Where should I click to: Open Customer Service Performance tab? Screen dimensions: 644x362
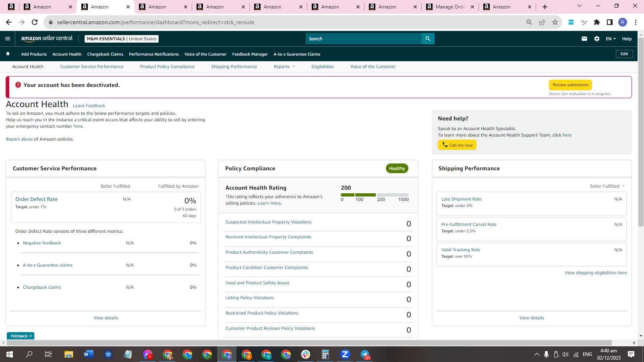tap(92, 66)
